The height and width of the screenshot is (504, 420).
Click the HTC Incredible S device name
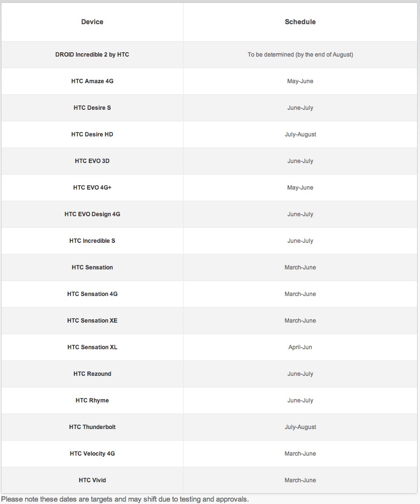click(92, 241)
